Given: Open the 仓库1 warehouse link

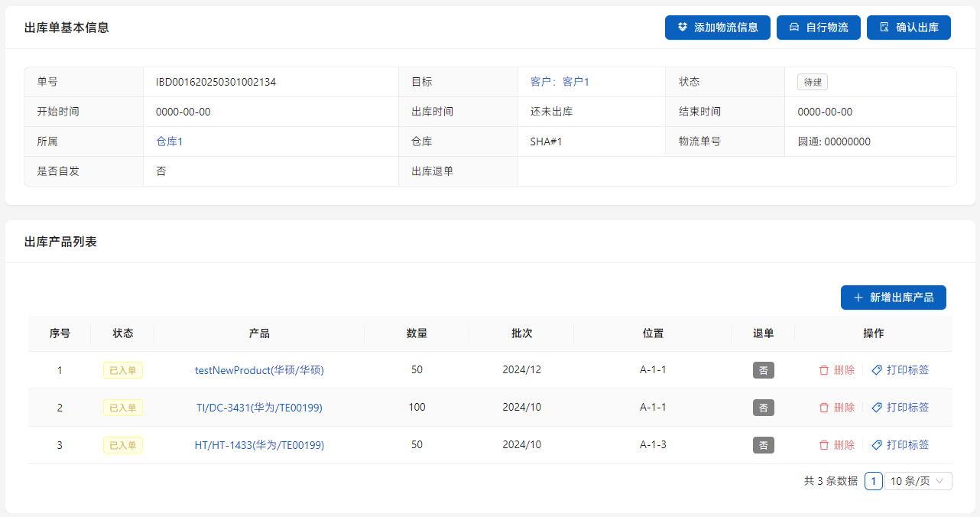Looking at the screenshot, I should pos(169,141).
